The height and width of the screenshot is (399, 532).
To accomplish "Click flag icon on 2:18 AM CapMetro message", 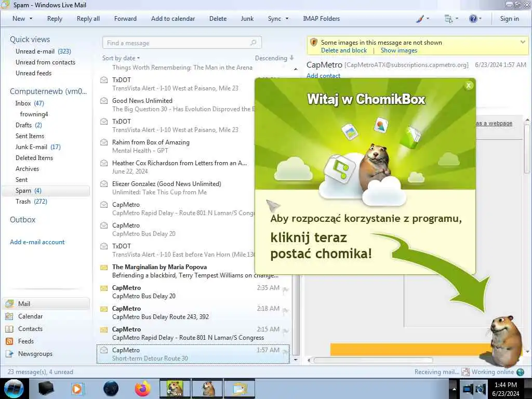I will point(285,311).
